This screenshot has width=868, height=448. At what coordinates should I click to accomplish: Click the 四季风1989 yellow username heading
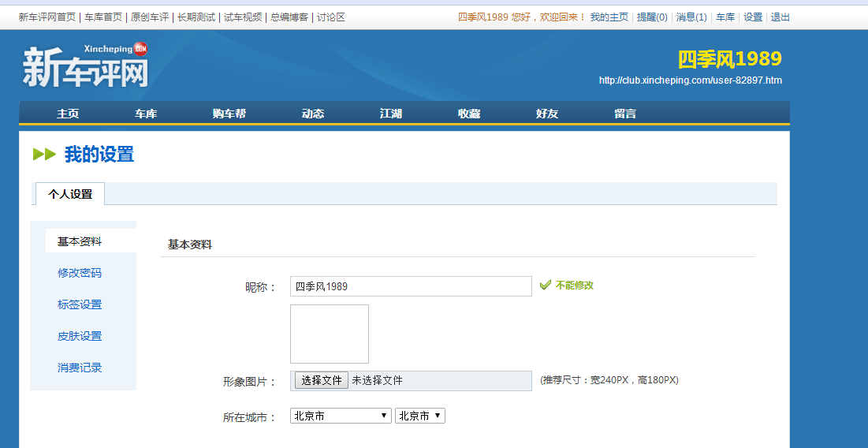tap(730, 58)
